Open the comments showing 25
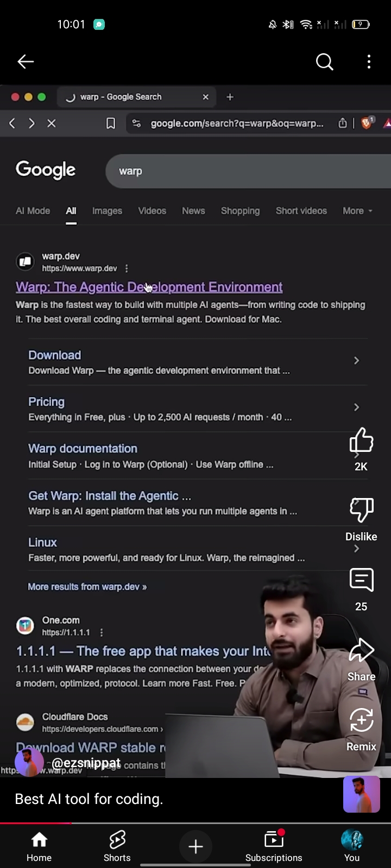 coord(361,580)
